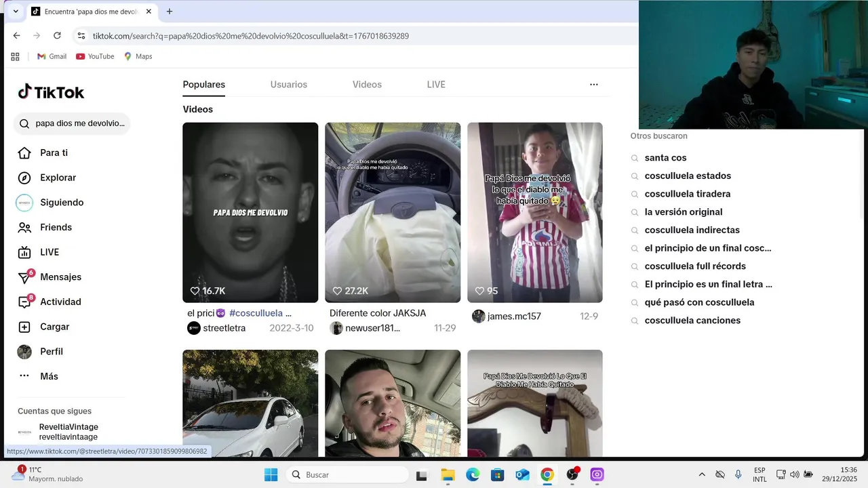Go to LIVE in the sidebar
868x488 pixels.
[50, 252]
